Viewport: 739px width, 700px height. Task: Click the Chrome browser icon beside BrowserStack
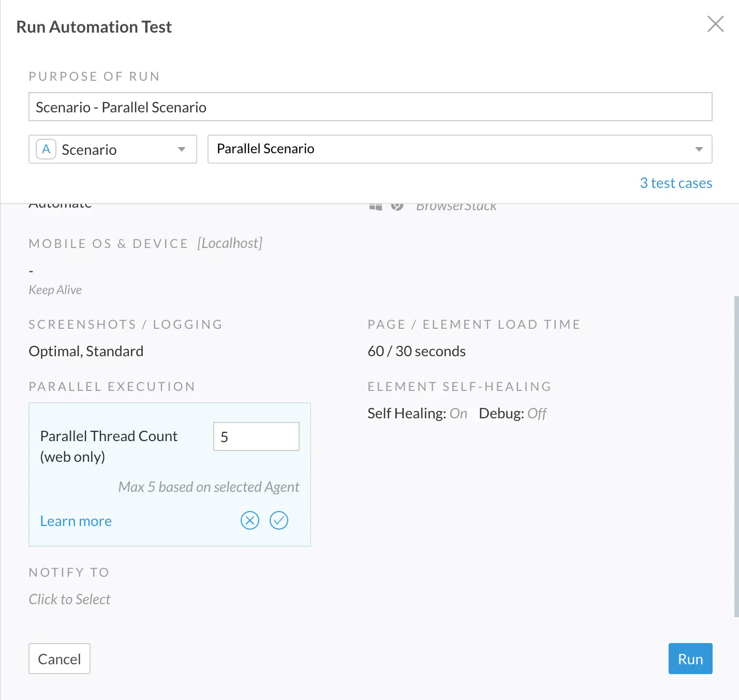[x=397, y=207]
